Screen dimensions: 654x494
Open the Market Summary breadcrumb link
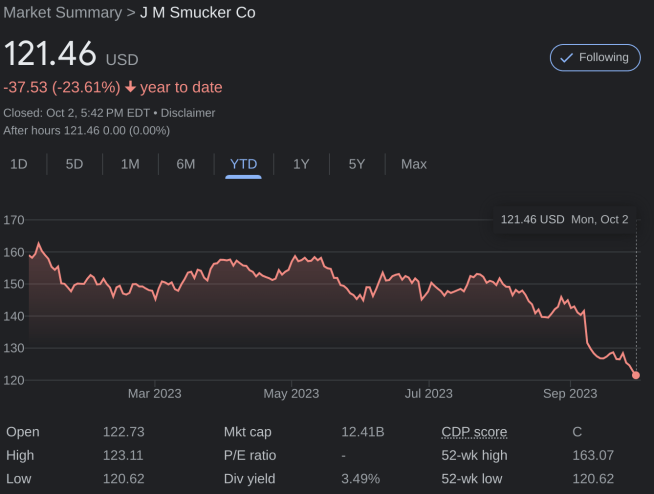pyautogui.click(x=63, y=13)
